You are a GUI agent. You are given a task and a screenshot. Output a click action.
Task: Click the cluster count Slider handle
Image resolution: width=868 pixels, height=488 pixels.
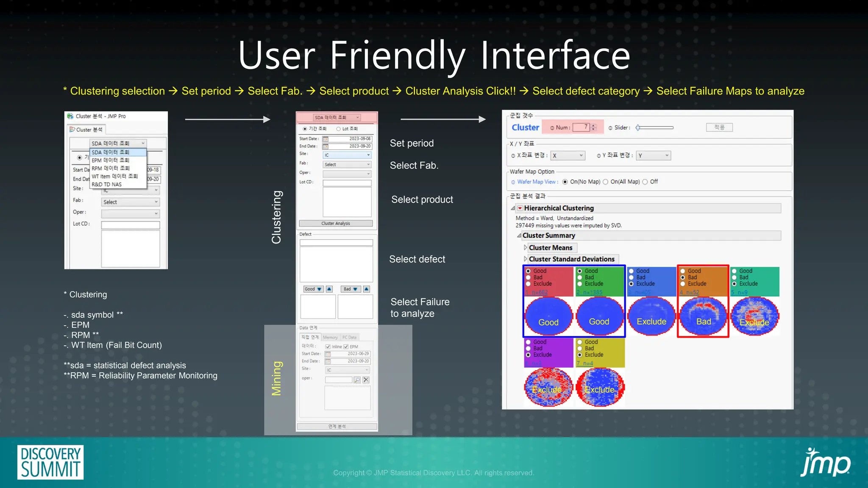tap(638, 128)
